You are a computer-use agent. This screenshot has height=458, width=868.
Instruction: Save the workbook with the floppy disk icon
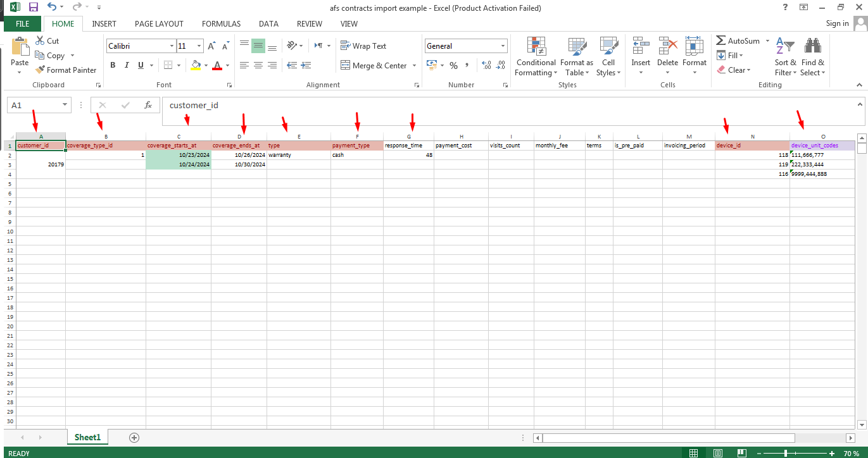(33, 8)
